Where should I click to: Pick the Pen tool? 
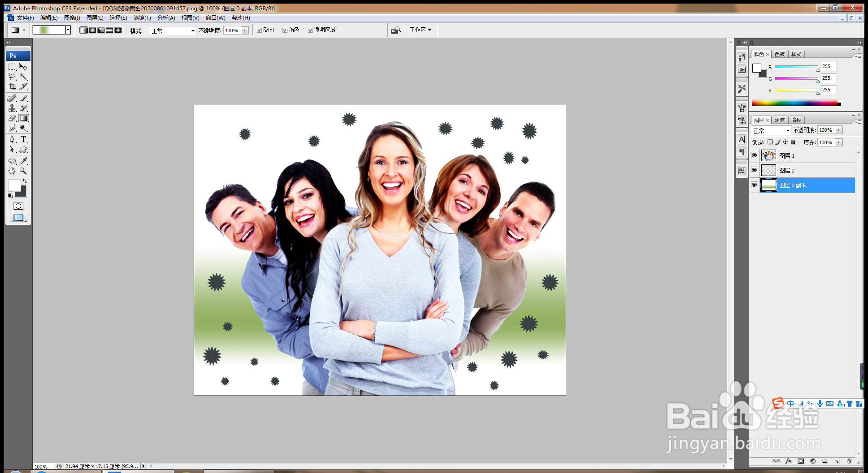(12, 139)
